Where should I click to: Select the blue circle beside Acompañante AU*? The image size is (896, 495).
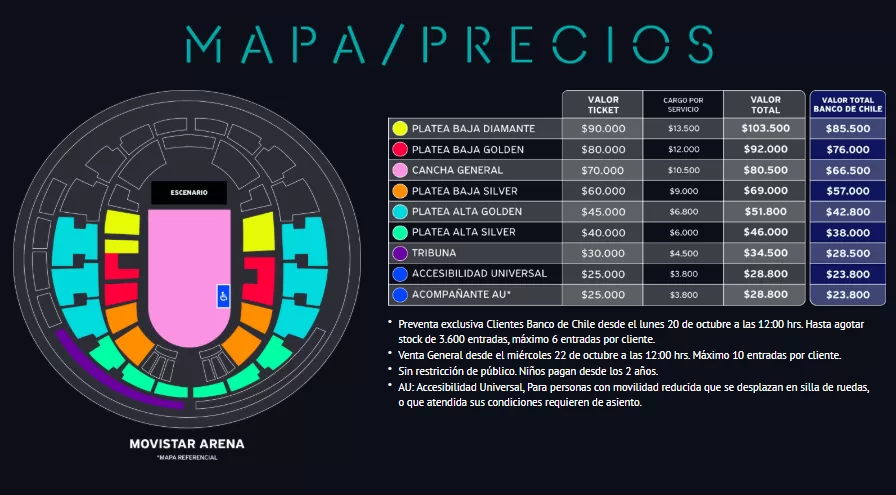[x=400, y=295]
